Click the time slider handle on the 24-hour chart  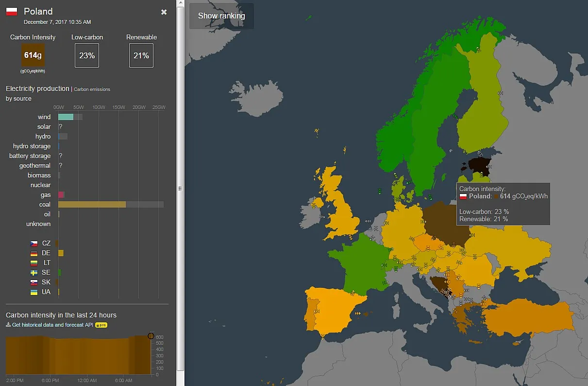pyautogui.click(x=151, y=336)
